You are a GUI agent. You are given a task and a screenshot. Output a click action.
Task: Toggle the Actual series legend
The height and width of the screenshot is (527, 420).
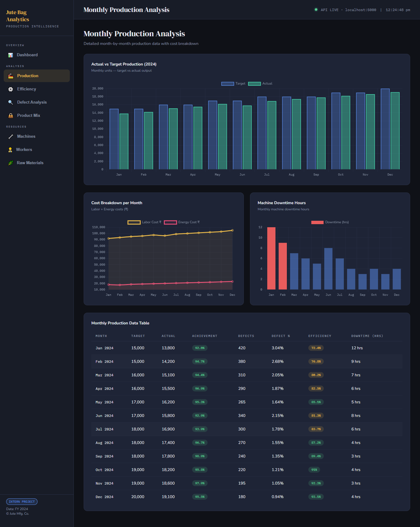point(260,84)
